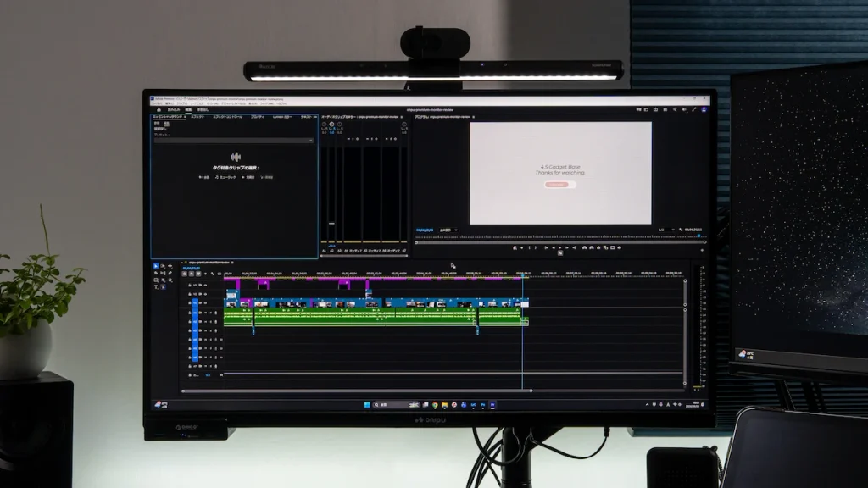
Task: Toggle Snap in the timeline header
Action: [192, 274]
